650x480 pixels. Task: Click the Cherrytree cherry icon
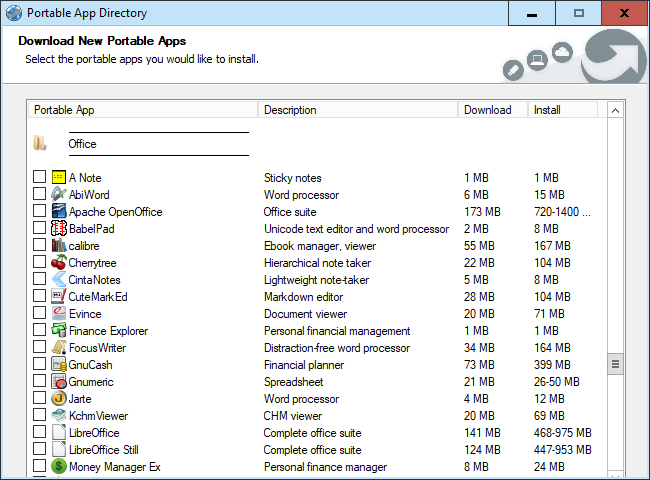(59, 263)
